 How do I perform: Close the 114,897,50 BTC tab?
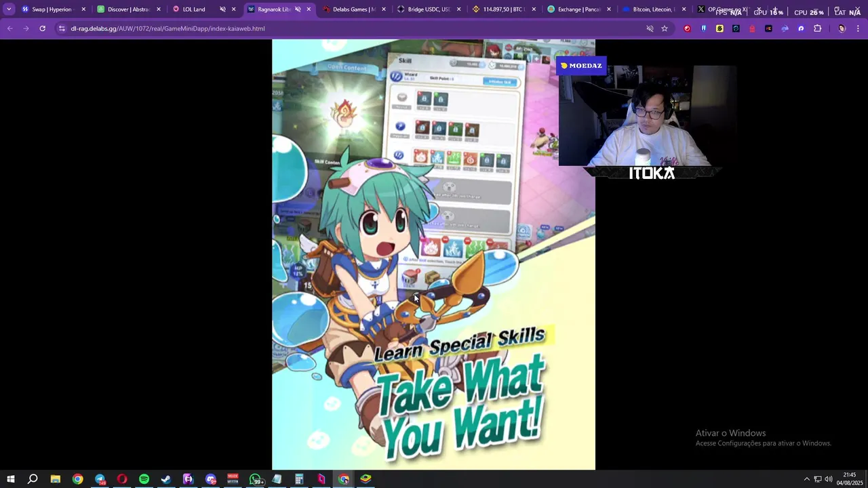534,9
